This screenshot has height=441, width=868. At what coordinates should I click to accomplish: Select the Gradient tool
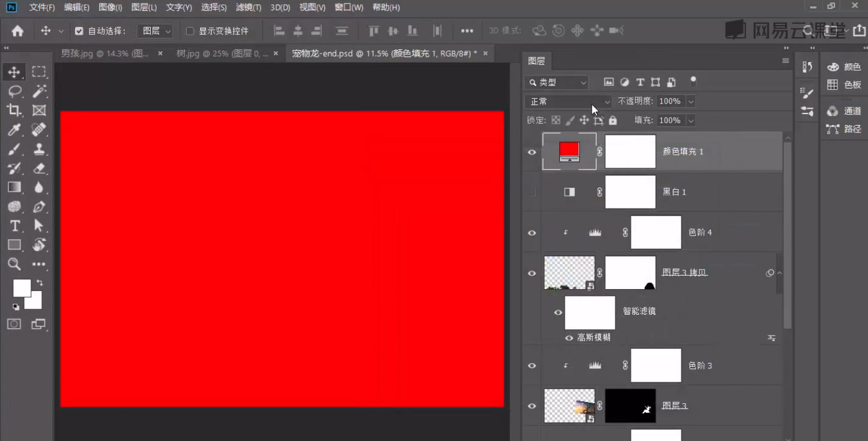14,187
